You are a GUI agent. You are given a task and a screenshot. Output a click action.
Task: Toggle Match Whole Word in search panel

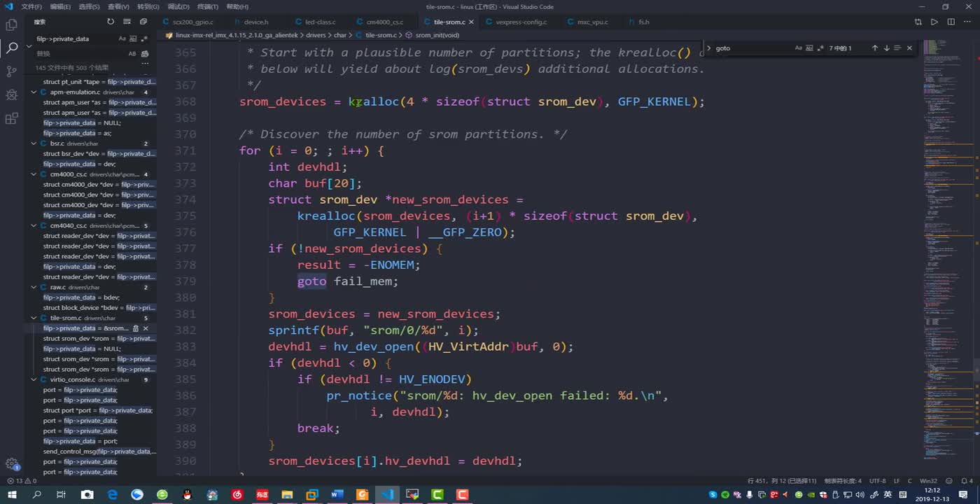point(134,38)
